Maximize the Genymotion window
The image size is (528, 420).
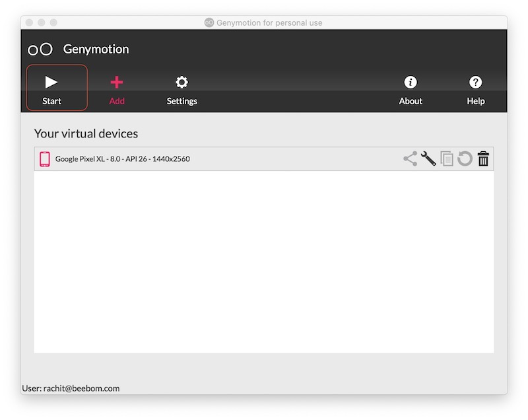coord(53,22)
